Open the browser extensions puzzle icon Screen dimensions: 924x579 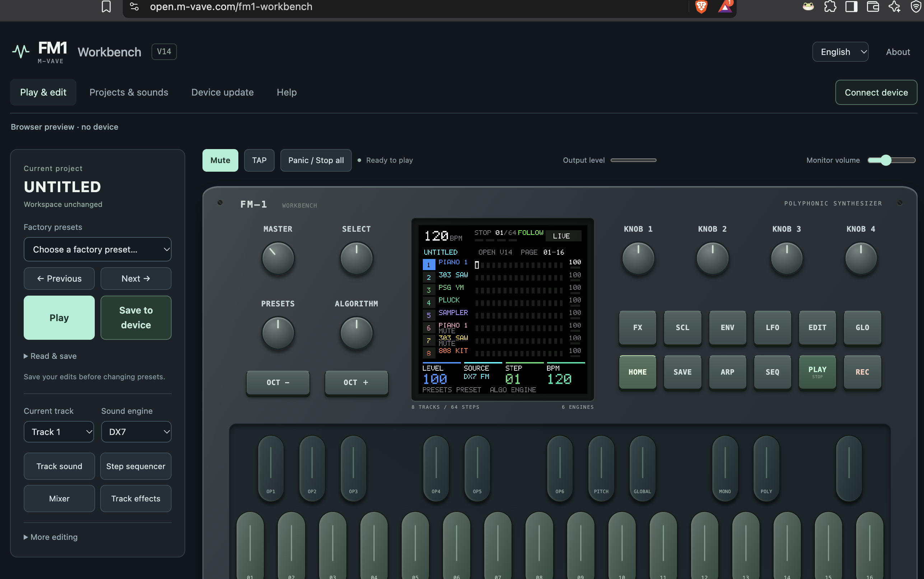830,6
